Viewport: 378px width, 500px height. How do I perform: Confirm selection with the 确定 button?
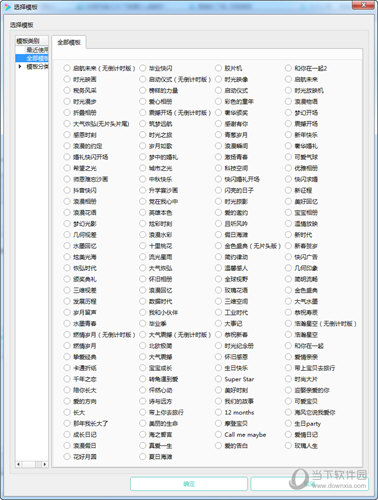click(x=189, y=484)
